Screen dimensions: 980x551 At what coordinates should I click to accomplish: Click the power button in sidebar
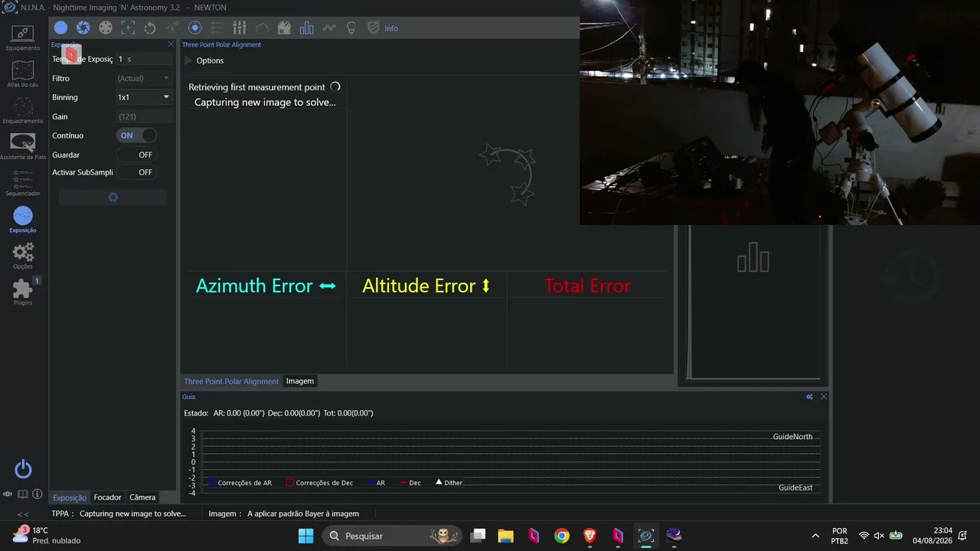[23, 469]
